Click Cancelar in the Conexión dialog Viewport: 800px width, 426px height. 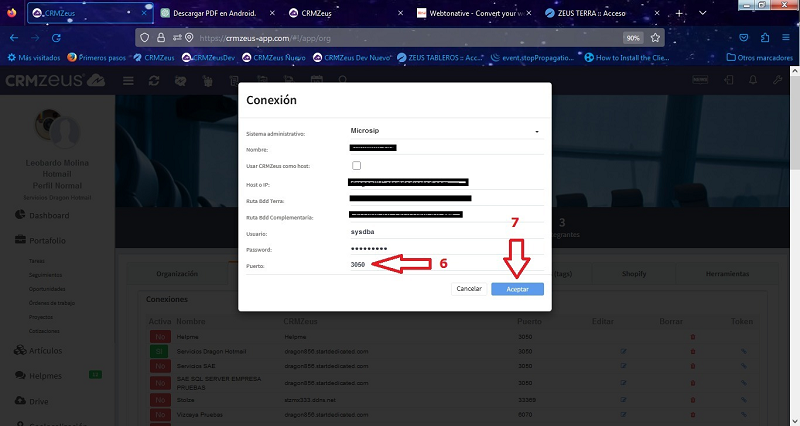coord(469,288)
